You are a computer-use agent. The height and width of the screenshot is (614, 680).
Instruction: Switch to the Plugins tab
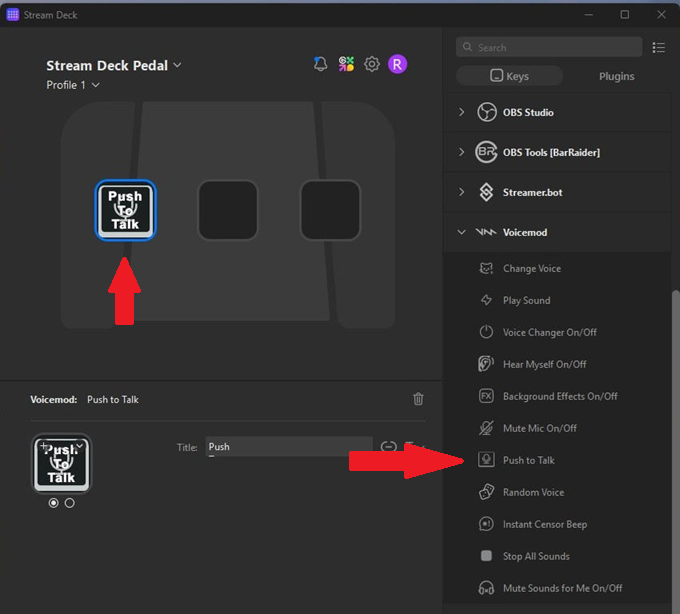click(616, 76)
